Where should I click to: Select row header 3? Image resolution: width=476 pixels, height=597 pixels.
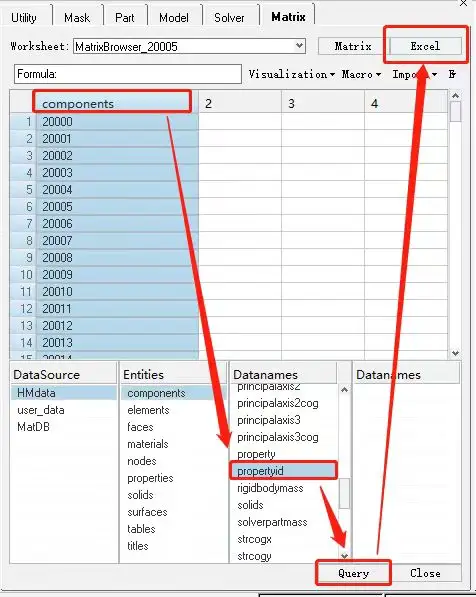click(23, 156)
